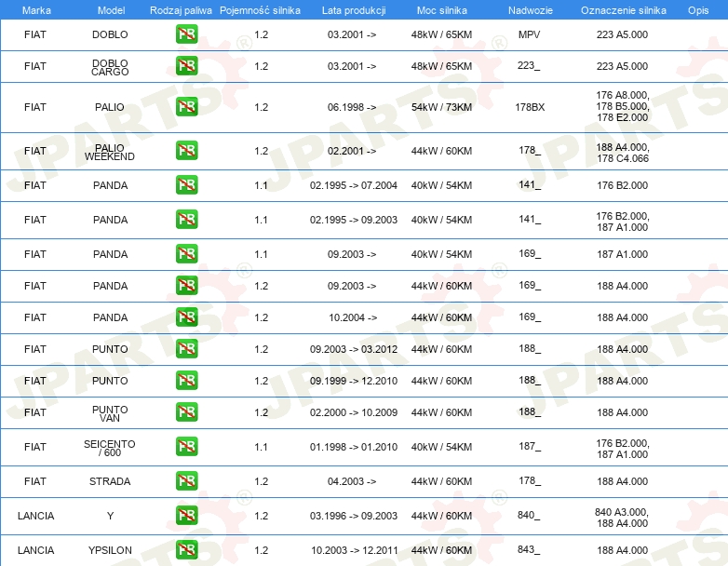Click the 10.2004 -> date cell
This screenshot has width=728, height=566.
coord(353,317)
